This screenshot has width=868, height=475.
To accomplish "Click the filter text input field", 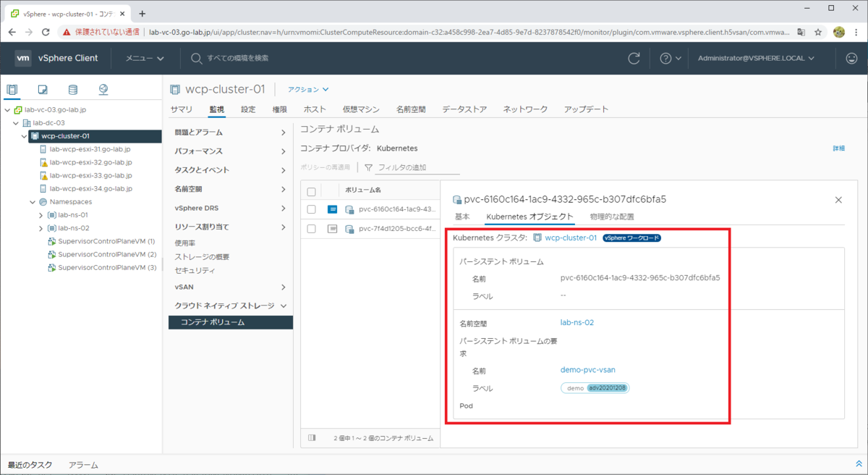I will click(418, 167).
